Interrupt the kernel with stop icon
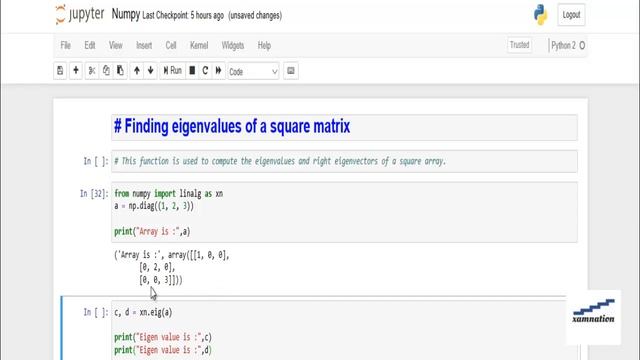The width and height of the screenshot is (640, 360). click(192, 71)
